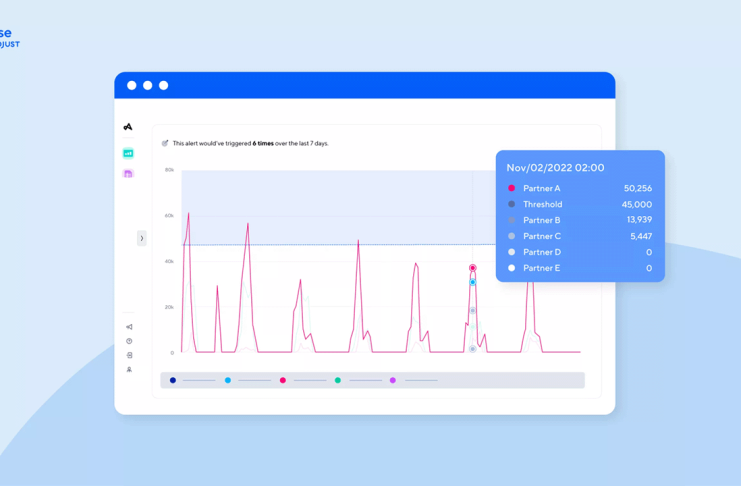Click the 13,939 value in tooltip
Viewport: 741px width, 486px height.
[x=639, y=220]
